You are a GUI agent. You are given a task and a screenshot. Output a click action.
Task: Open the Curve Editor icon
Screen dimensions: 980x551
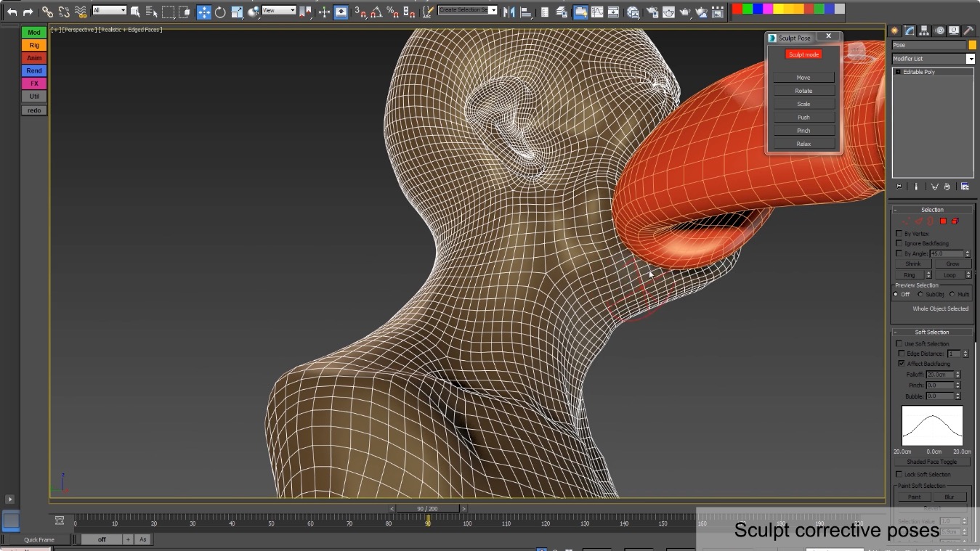pyautogui.click(x=598, y=12)
